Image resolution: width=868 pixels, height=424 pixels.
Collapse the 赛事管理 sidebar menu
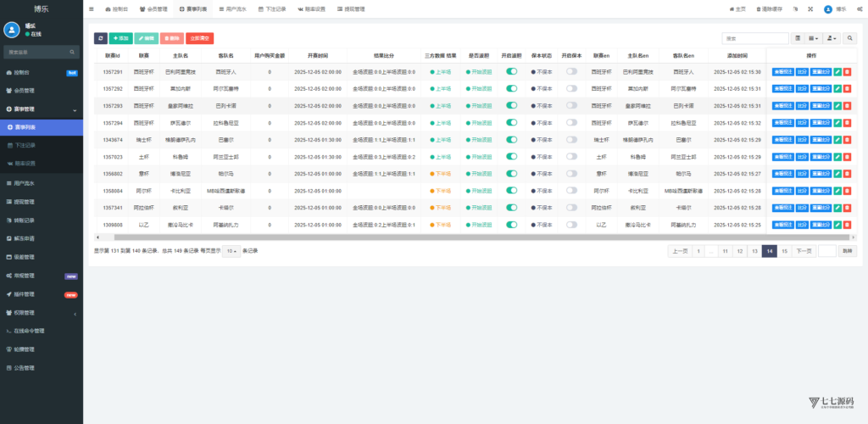pyautogui.click(x=42, y=109)
